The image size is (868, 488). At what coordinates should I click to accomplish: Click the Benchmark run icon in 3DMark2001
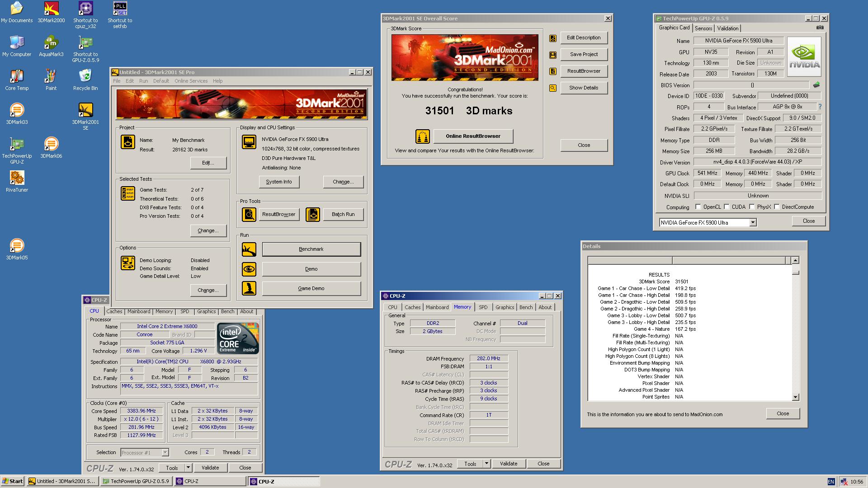pyautogui.click(x=249, y=249)
